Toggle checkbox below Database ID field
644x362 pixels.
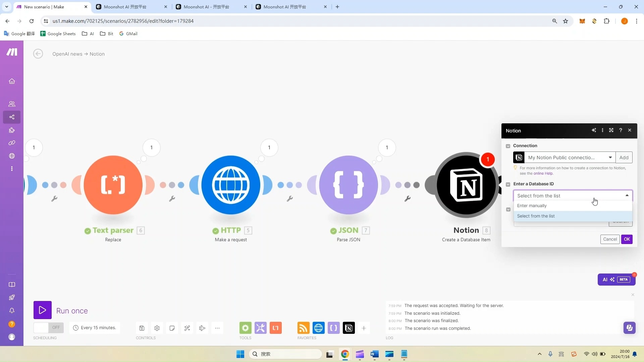pyautogui.click(x=508, y=209)
